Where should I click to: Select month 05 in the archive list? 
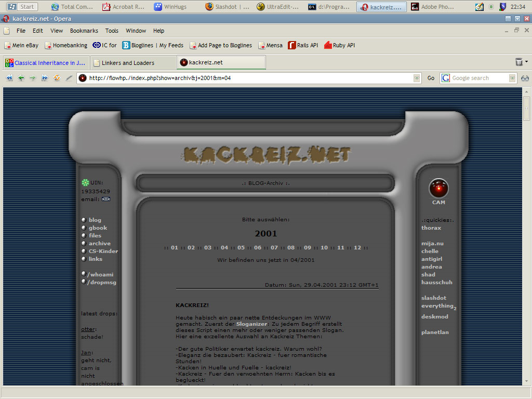point(241,248)
